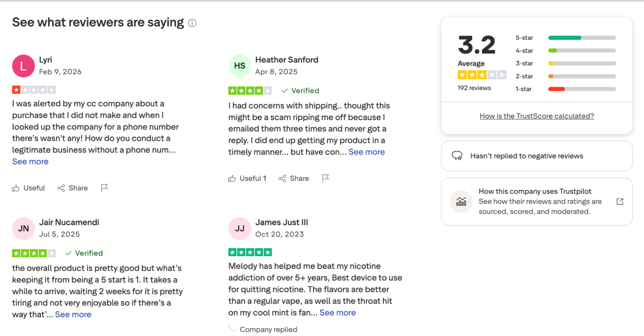Flag Lyri's review
Image resolution: width=644 pixels, height=336 pixels.
tap(104, 188)
